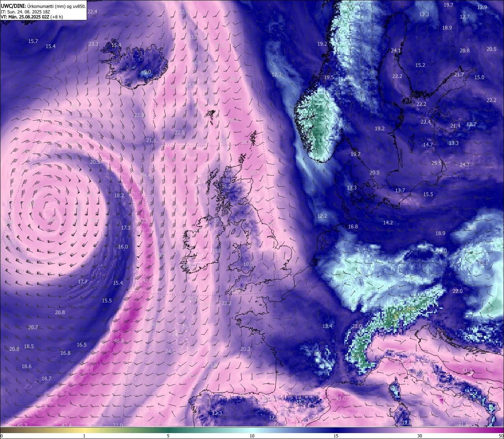
Task: Click the value '16.0' in the Atlantic
Action: click(x=123, y=246)
